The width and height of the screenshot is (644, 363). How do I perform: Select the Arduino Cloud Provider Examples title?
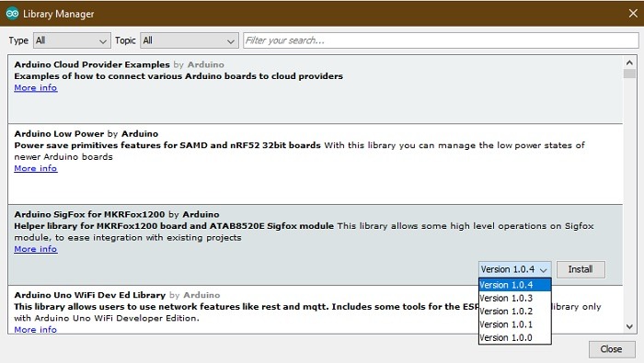coord(92,65)
